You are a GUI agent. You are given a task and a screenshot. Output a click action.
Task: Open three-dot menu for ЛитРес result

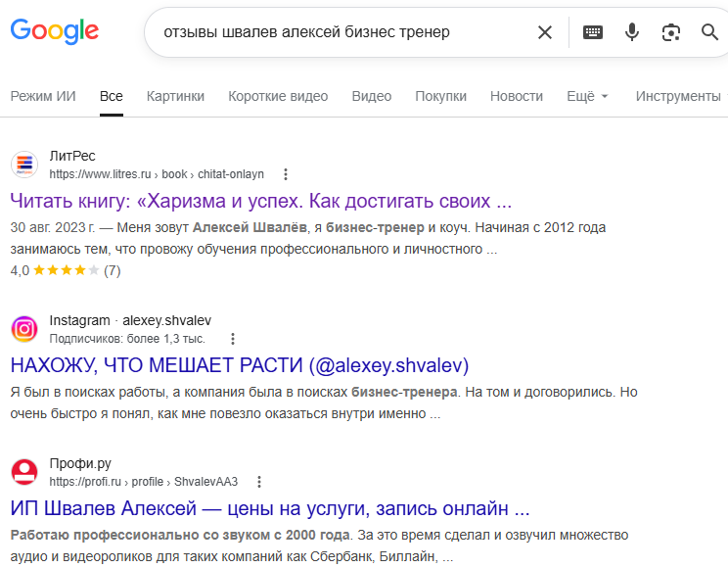[x=286, y=174]
